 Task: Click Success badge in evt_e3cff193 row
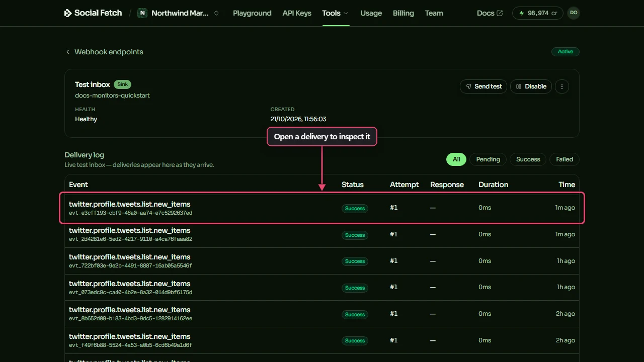click(355, 208)
